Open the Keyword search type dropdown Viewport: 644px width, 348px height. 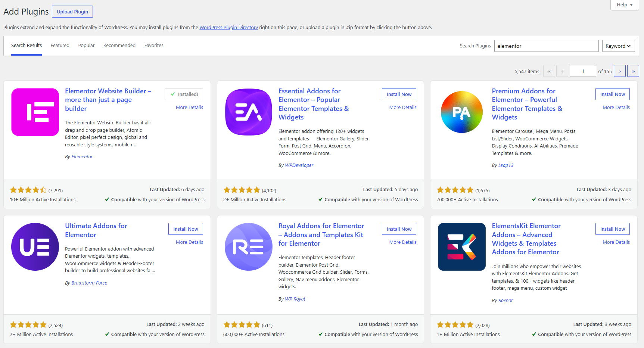[x=619, y=46]
